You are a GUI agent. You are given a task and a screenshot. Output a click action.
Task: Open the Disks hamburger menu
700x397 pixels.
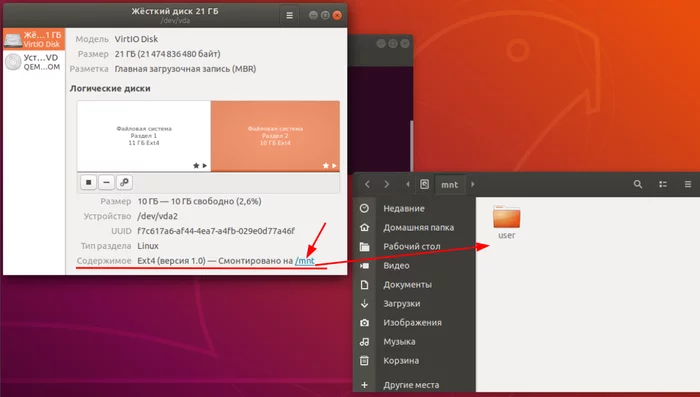tap(289, 16)
